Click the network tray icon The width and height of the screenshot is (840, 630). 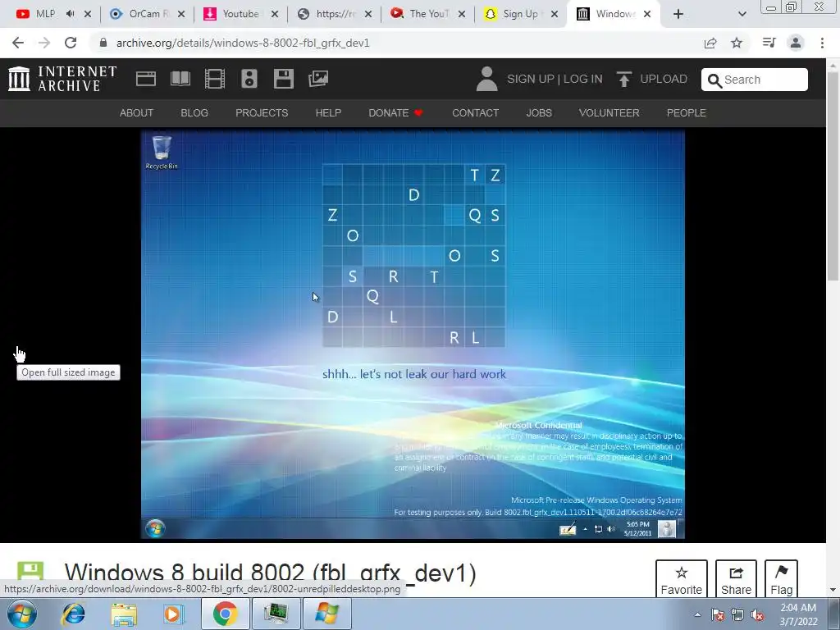(737, 615)
